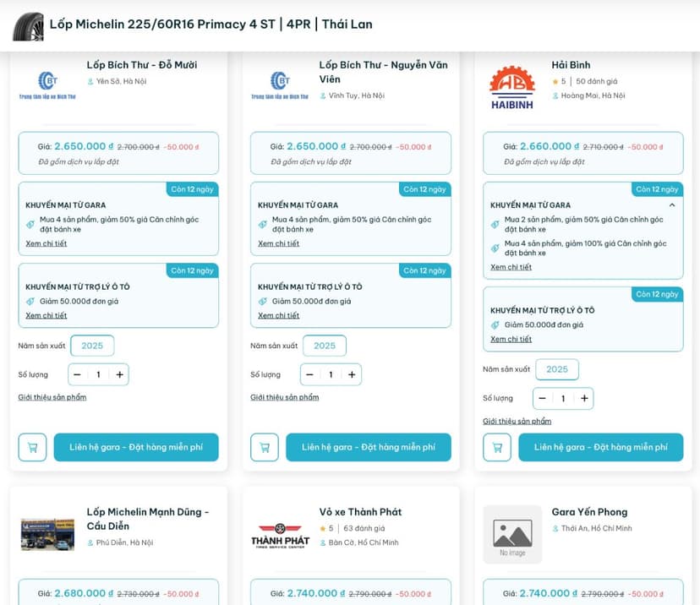Viewport: 700px width, 605px height.
Task: Open Trợ Lý Ô Tô promotion details for Đỗ Mười
Action: [46, 315]
